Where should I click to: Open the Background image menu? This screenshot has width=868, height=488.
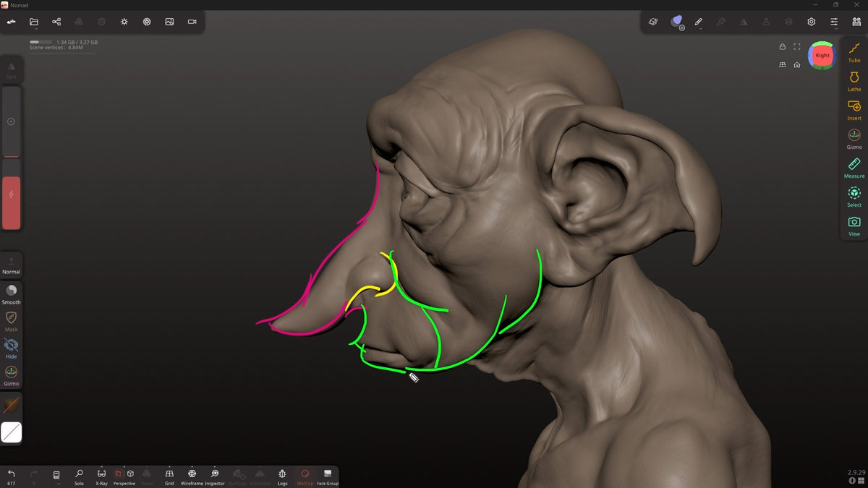[x=169, y=22]
